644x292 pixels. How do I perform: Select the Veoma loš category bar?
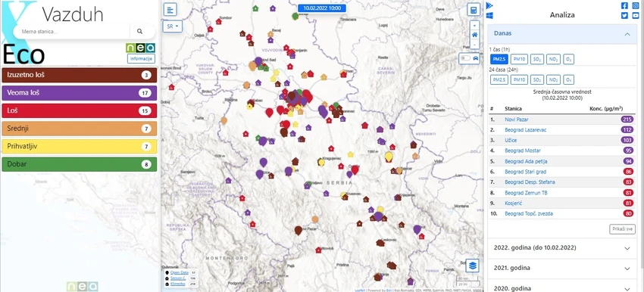80,93
